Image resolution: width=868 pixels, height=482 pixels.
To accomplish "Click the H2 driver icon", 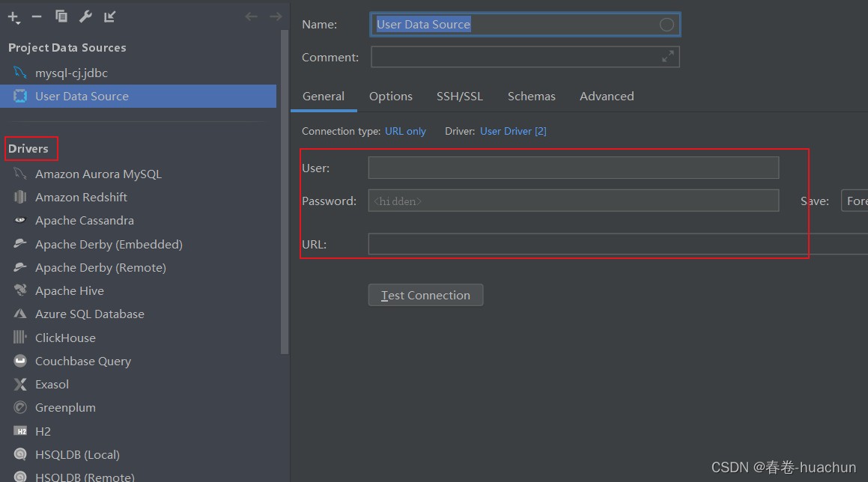I will point(21,431).
